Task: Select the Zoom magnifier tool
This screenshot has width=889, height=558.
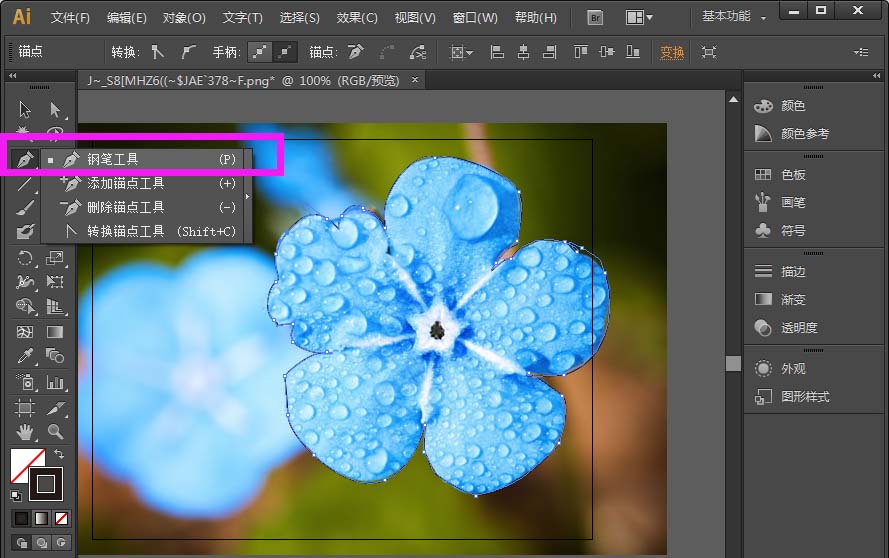Action: tap(55, 432)
